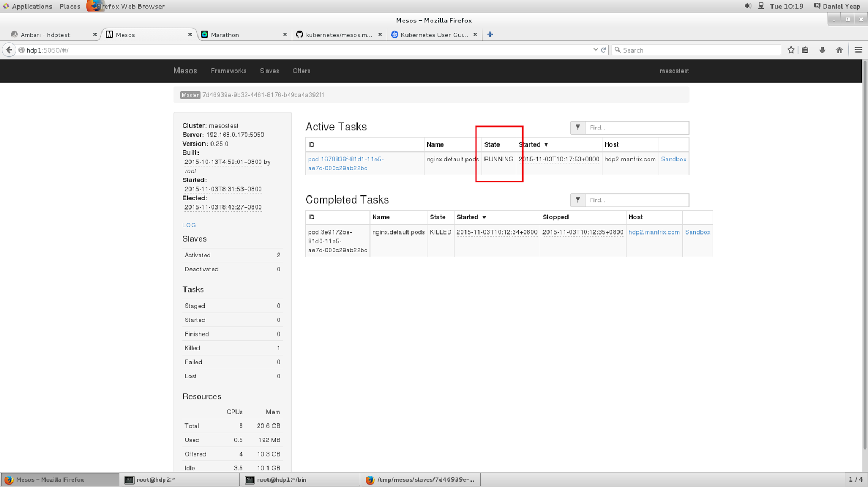
Task: Open Slaves in the Mesos navbar
Action: pyautogui.click(x=270, y=71)
